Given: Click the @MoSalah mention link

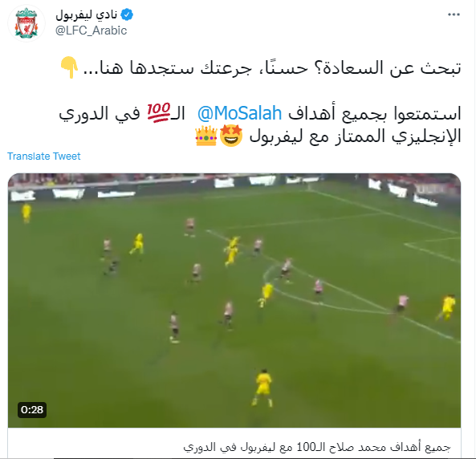Looking at the screenshot, I should click(x=239, y=113).
